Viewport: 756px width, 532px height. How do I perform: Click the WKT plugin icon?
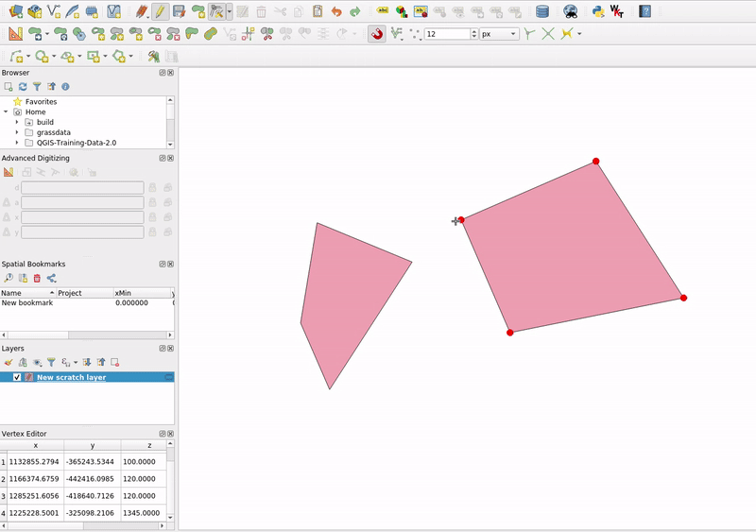click(617, 10)
